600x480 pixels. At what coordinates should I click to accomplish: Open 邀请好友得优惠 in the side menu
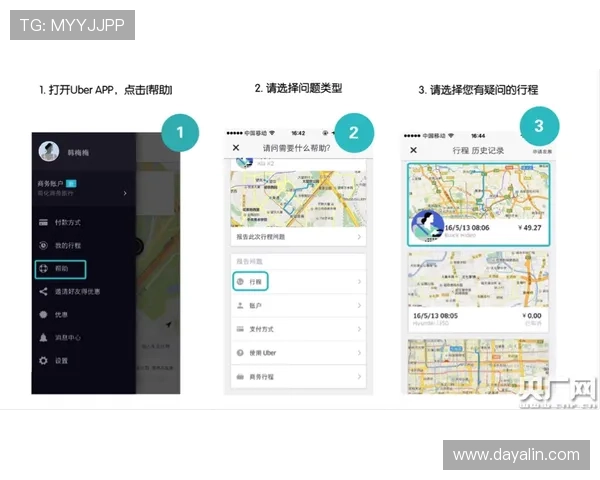pos(77,291)
